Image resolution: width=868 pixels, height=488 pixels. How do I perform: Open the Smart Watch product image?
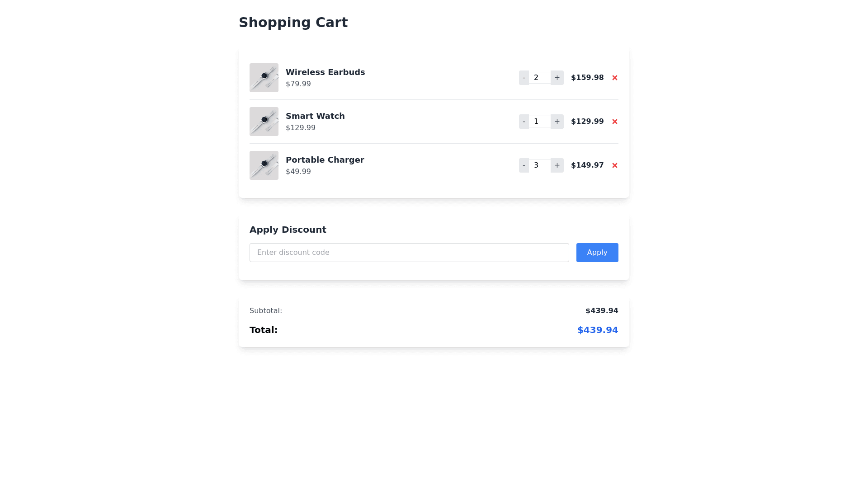click(264, 122)
